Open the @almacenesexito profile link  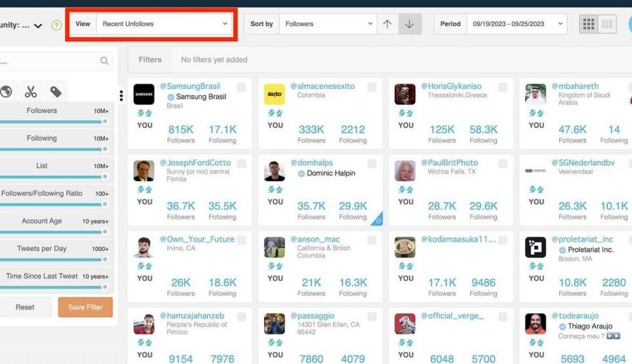pyautogui.click(x=323, y=86)
